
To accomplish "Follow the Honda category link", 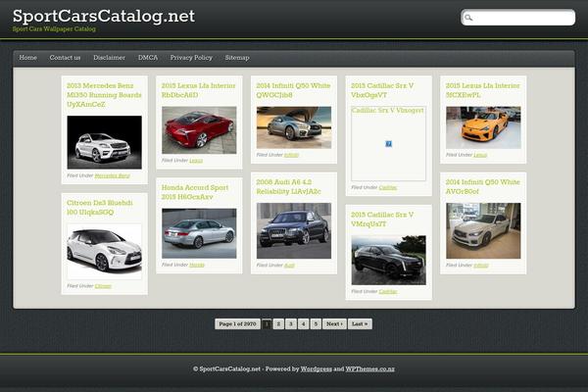I will [197, 265].
